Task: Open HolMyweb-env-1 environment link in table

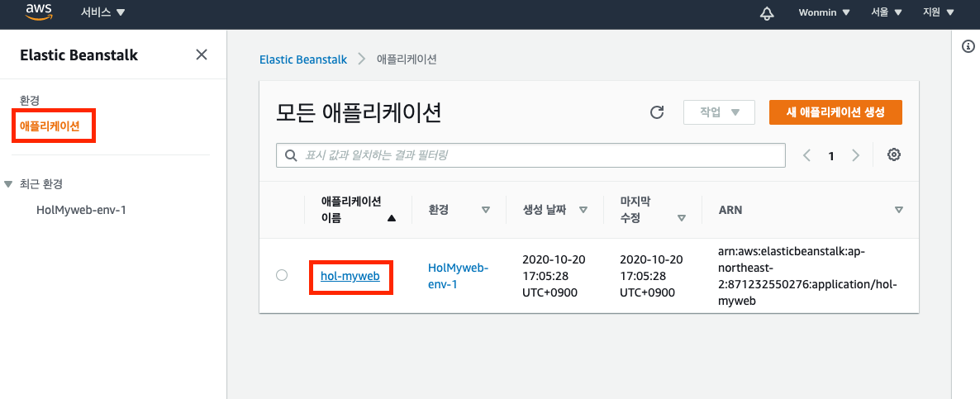Action: (x=458, y=275)
